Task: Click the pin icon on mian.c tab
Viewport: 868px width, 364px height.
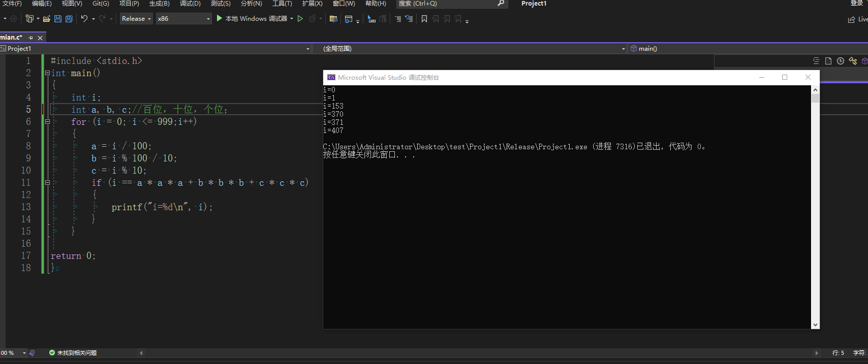Action: click(30, 38)
